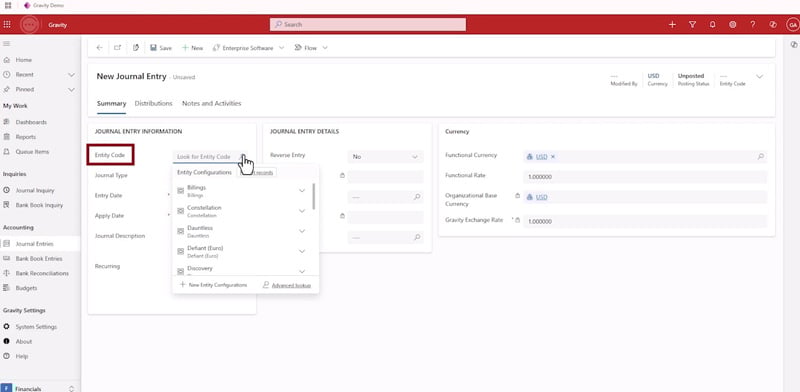Select Defiant (Euro) from entity list
This screenshot has height=392, width=800.
(x=205, y=252)
